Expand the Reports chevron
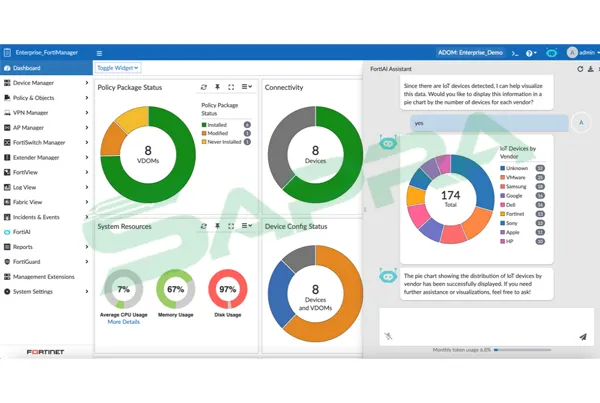The height and width of the screenshot is (403, 600). click(x=87, y=247)
